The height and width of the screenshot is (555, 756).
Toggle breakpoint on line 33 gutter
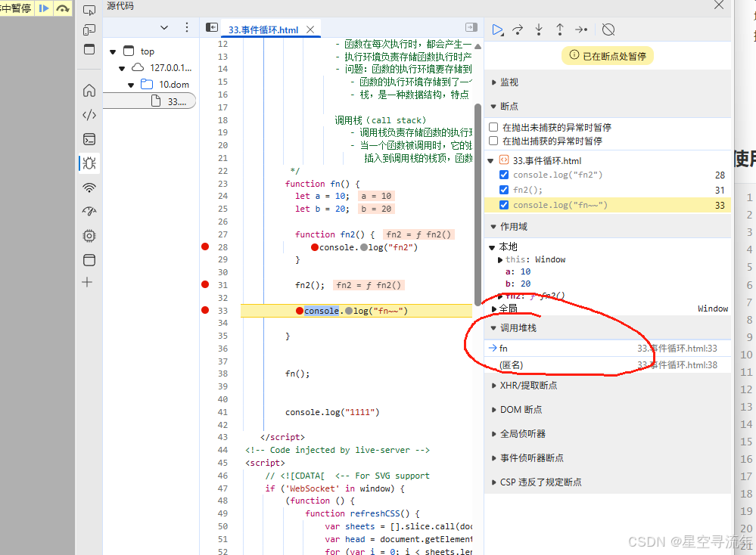(x=205, y=310)
